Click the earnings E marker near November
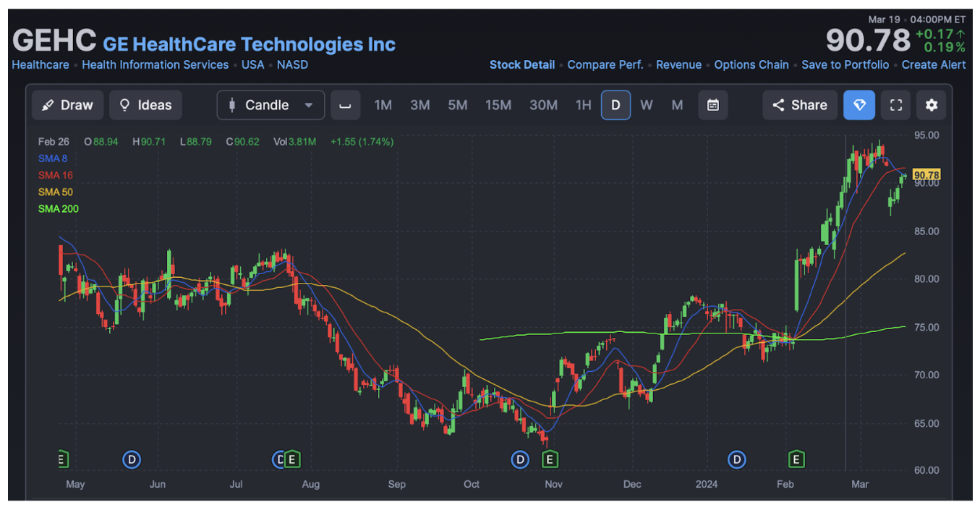980x510 pixels. [x=550, y=459]
